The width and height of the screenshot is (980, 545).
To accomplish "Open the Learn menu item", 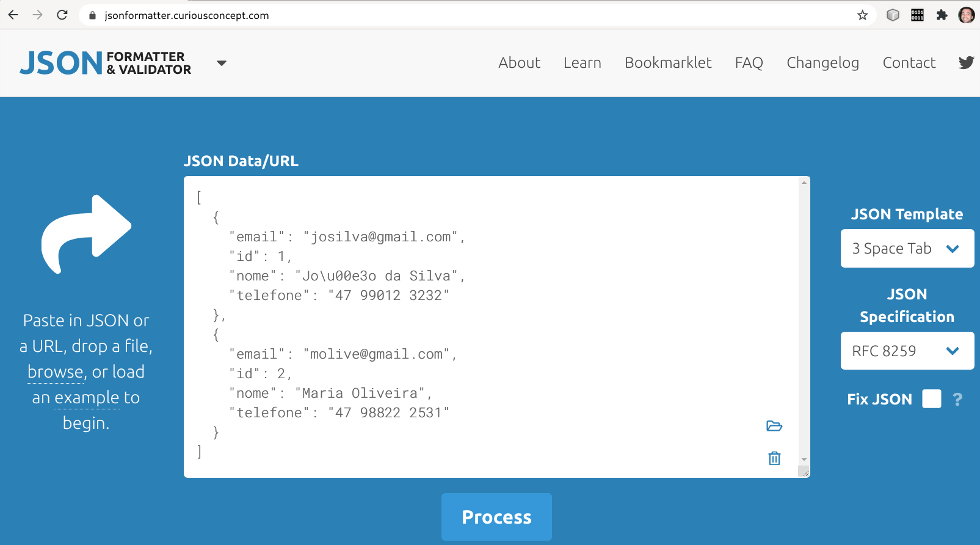I will [583, 62].
